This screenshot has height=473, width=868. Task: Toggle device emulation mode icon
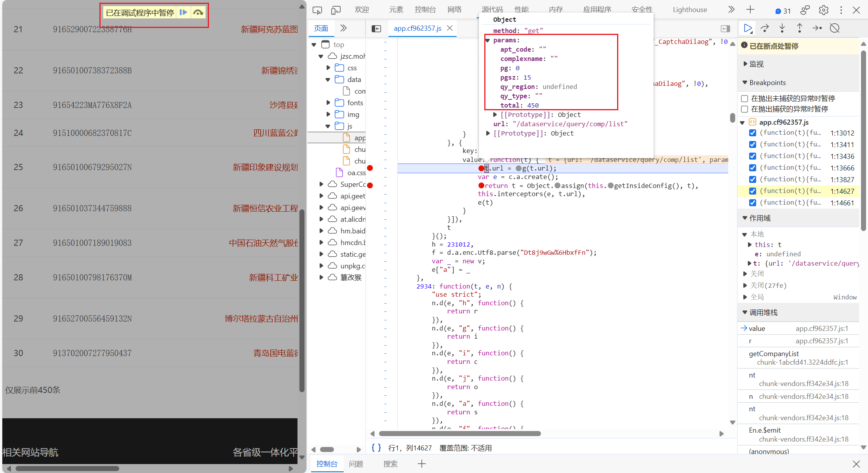(336, 10)
